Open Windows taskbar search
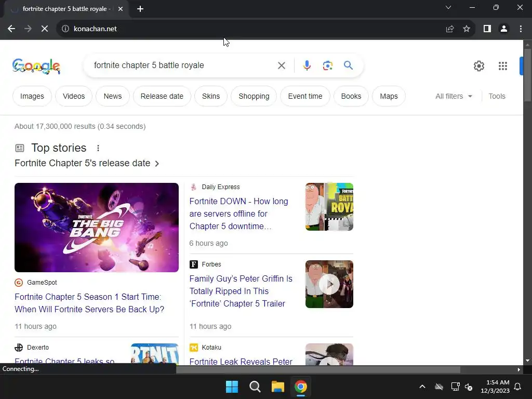The height and width of the screenshot is (399, 532). pos(255,387)
